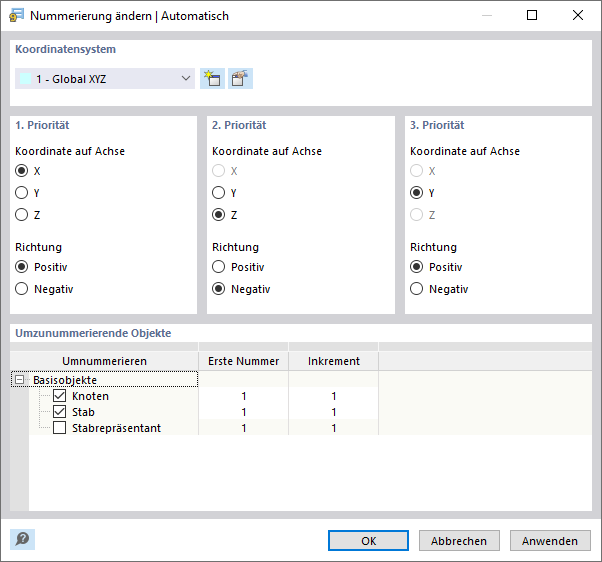Click the edit coordinate system icon
This screenshot has width=602, height=562.
click(240, 79)
